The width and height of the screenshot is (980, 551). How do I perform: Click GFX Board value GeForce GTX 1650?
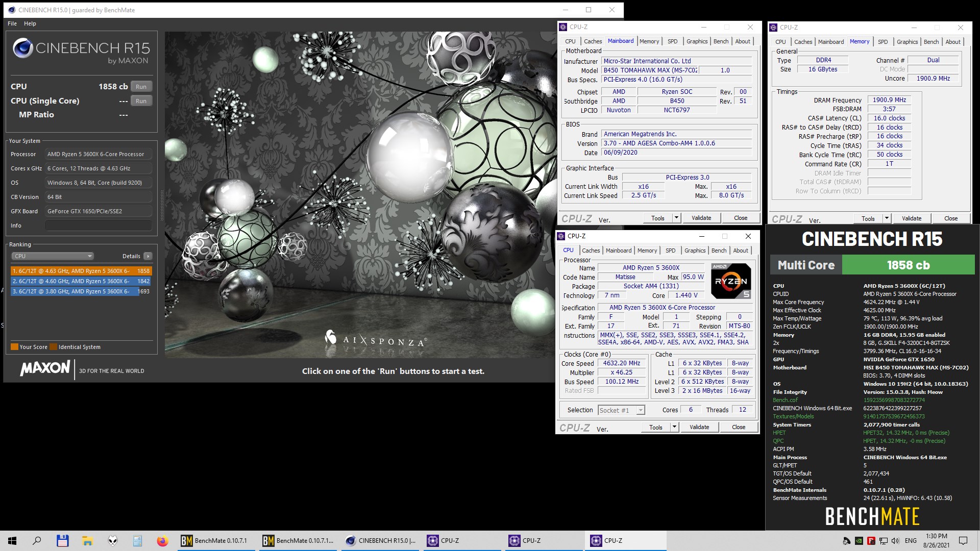[x=99, y=211]
